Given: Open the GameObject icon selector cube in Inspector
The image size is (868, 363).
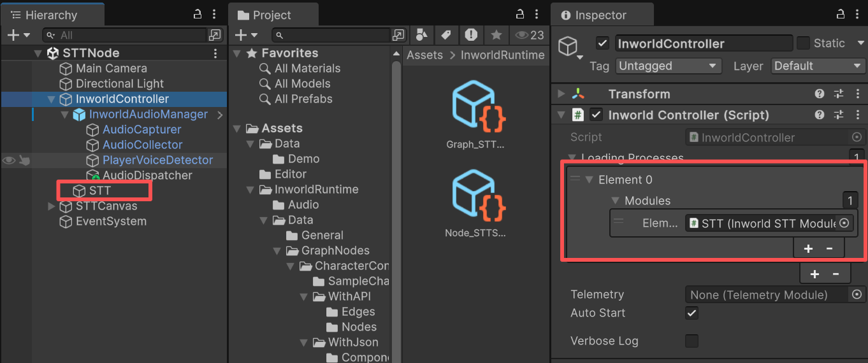Looking at the screenshot, I should (569, 47).
